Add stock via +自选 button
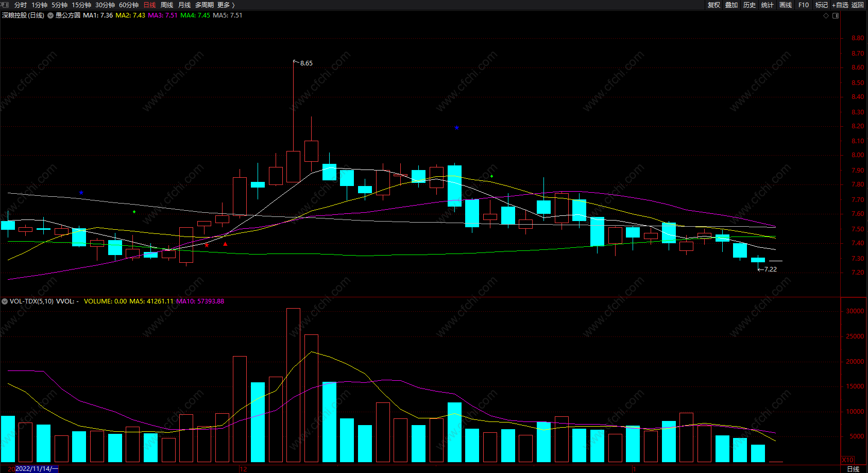This screenshot has height=473, width=868. pos(840,5)
